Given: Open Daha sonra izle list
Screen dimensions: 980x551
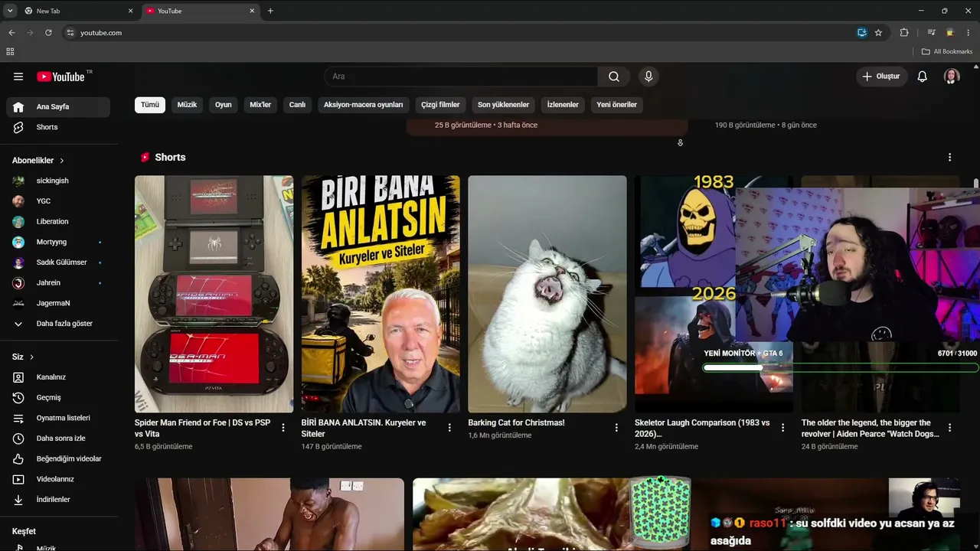Looking at the screenshot, I should [x=58, y=439].
